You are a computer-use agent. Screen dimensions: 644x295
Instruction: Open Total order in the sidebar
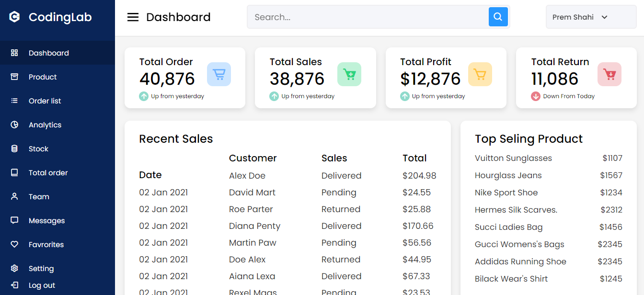pyautogui.click(x=48, y=172)
